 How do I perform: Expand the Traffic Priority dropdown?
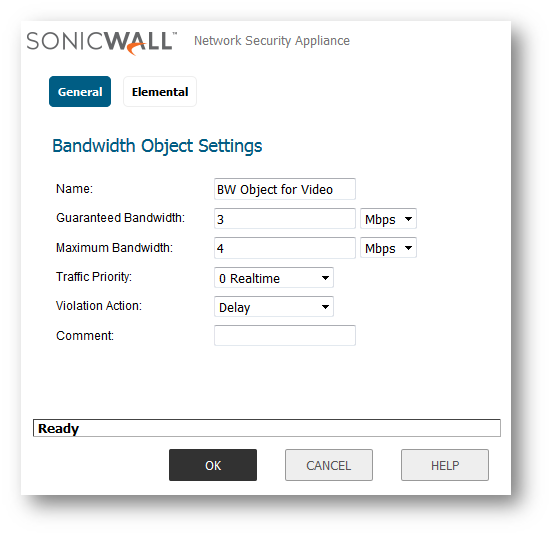(x=274, y=278)
